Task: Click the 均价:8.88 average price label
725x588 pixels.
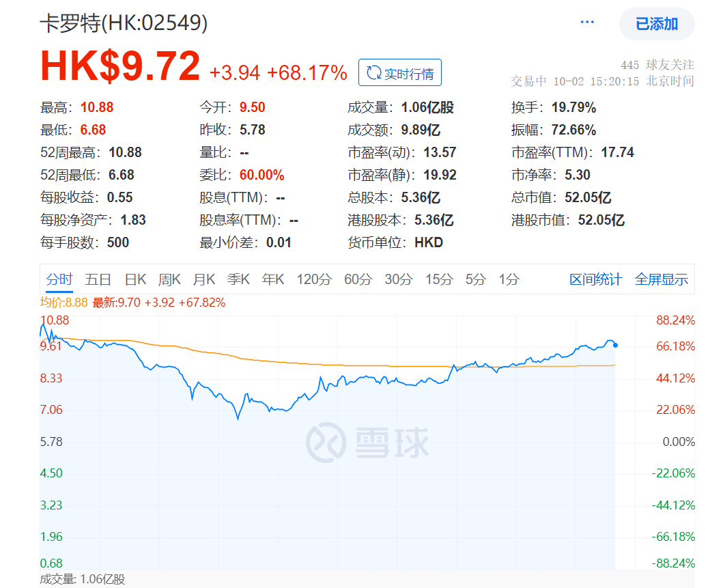Action: [x=63, y=303]
